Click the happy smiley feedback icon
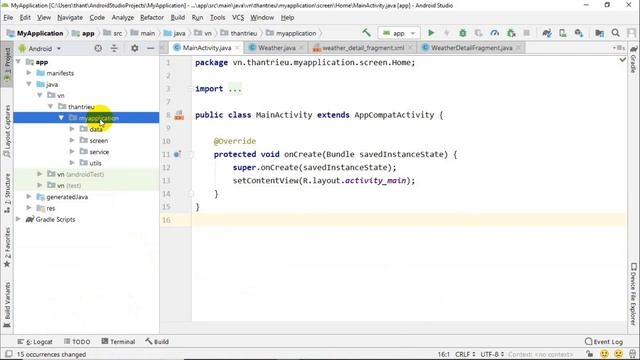The height and width of the screenshot is (360, 640). 604,354
